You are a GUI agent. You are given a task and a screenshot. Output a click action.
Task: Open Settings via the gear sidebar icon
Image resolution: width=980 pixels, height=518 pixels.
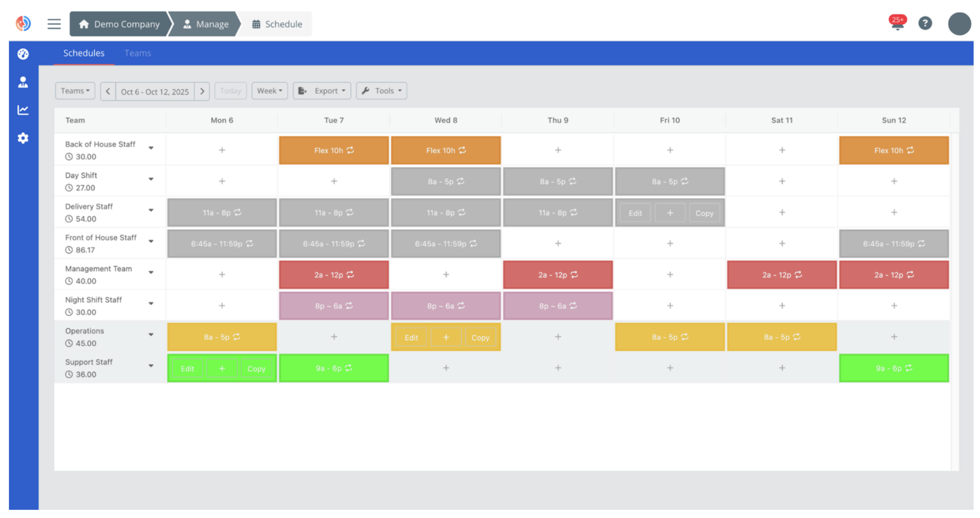pos(23,138)
